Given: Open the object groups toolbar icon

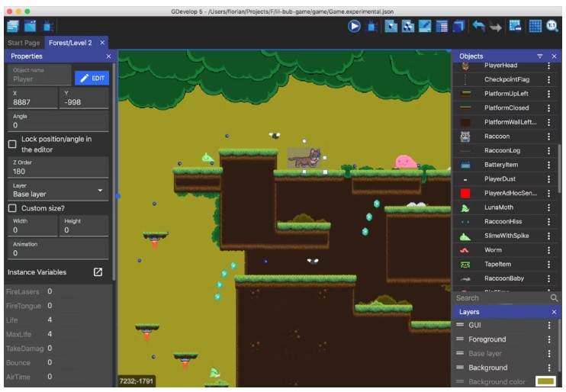Looking at the screenshot, I should (x=408, y=26).
